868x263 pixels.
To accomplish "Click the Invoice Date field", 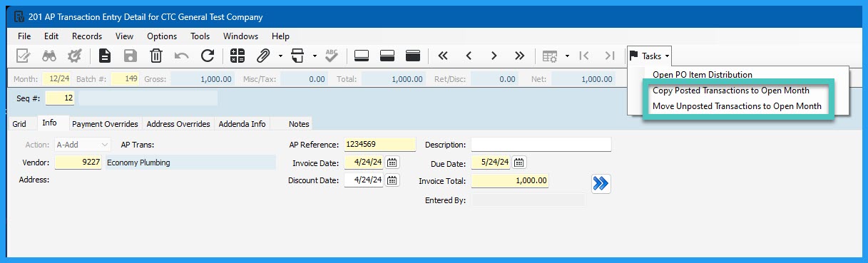I will pyautogui.click(x=364, y=163).
